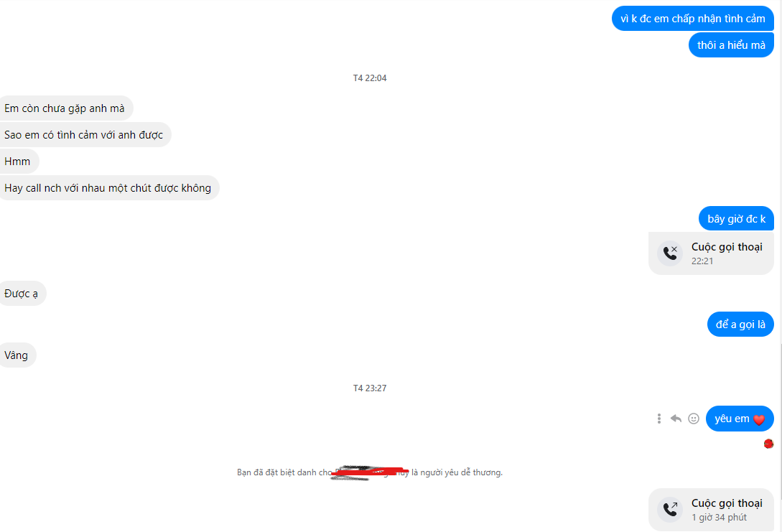
Task: Click the outgoing call phone icon
Action: coord(670,510)
